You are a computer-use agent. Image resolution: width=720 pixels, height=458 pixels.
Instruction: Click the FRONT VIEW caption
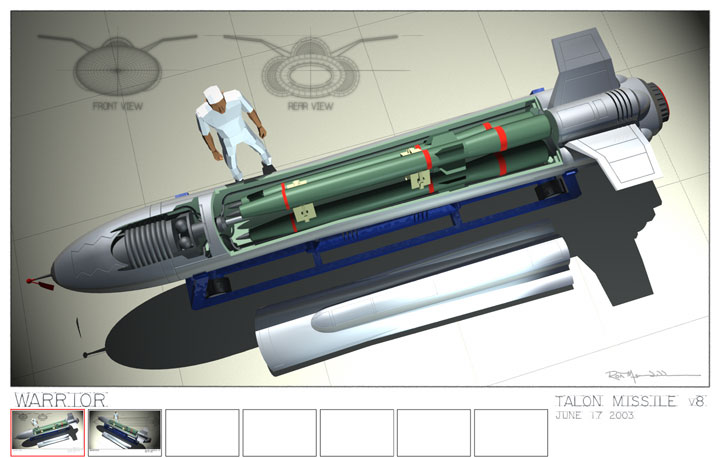click(119, 105)
